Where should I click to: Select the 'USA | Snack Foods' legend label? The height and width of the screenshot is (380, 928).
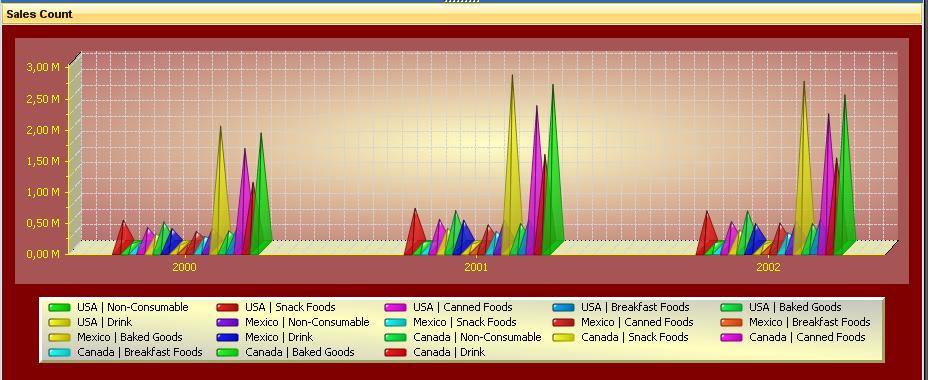click(290, 307)
